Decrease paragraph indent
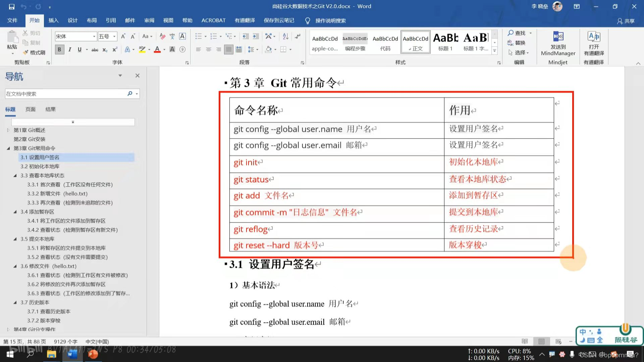The width and height of the screenshot is (644, 362). 246,36
